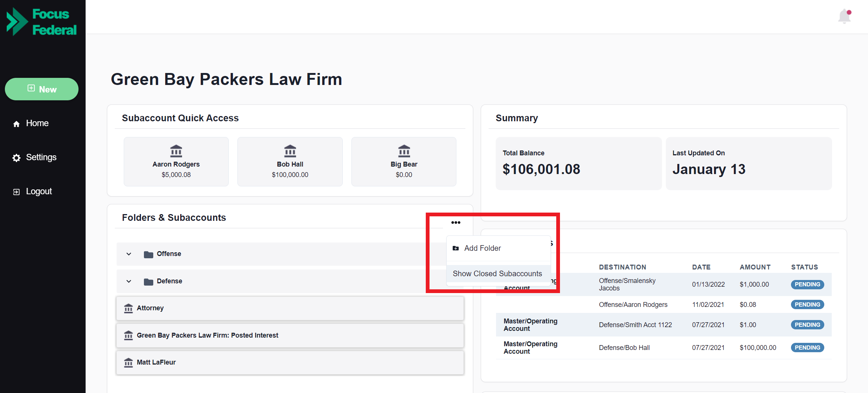Open the Matt LaFleur subaccount row
This screenshot has height=393, width=868.
pyautogui.click(x=290, y=362)
